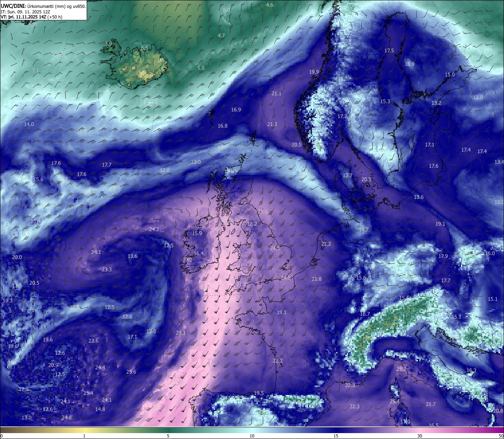Click the value 15.3 over Sweden

pyautogui.click(x=385, y=101)
